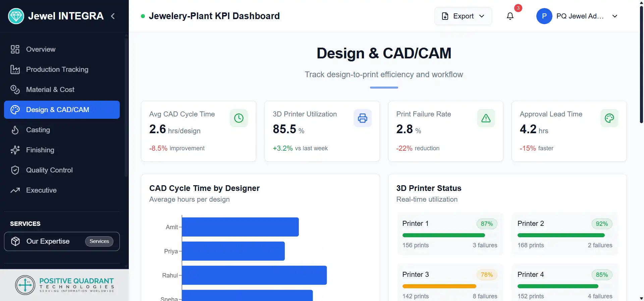Click the Jewelery-Plant KPI Dashboard title
Viewport: 644px width, 301px height.
214,16
